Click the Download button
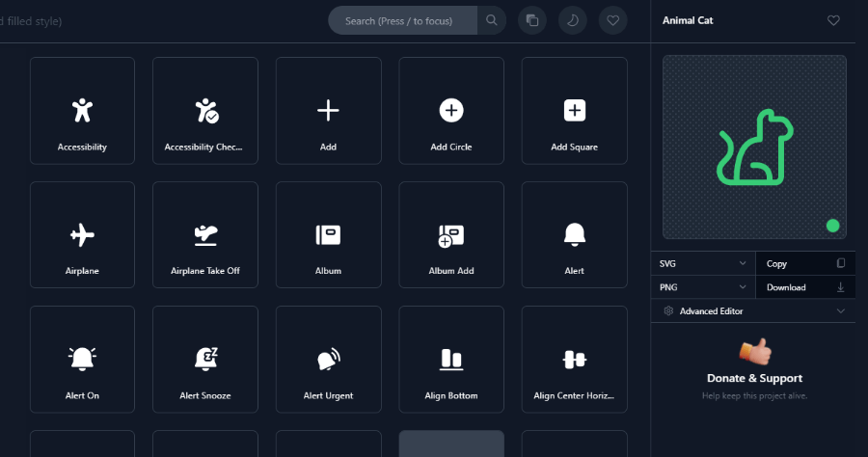 (x=805, y=287)
